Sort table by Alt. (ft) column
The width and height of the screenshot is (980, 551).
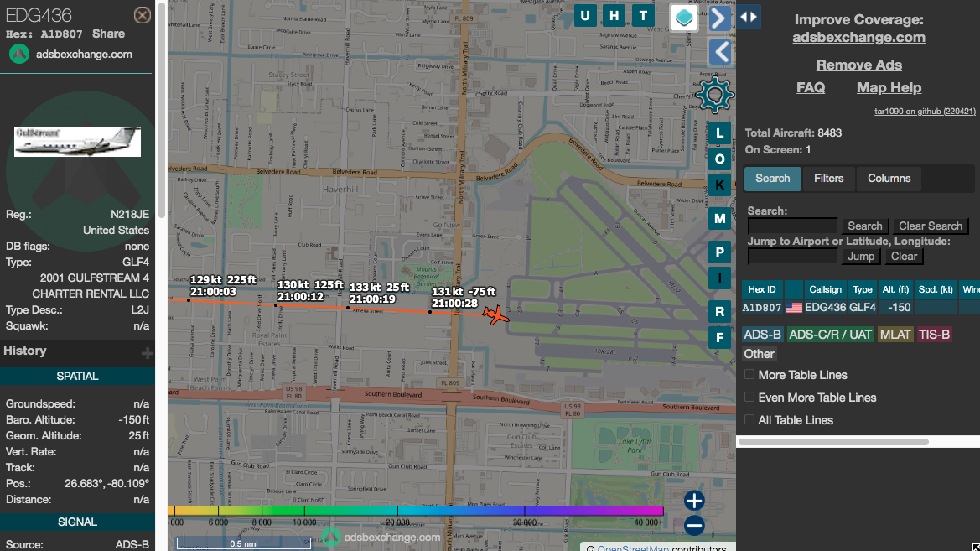(895, 289)
